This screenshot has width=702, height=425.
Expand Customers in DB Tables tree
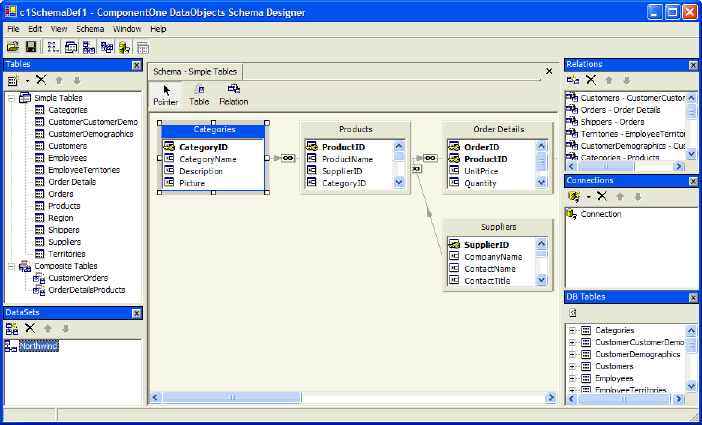click(x=572, y=367)
